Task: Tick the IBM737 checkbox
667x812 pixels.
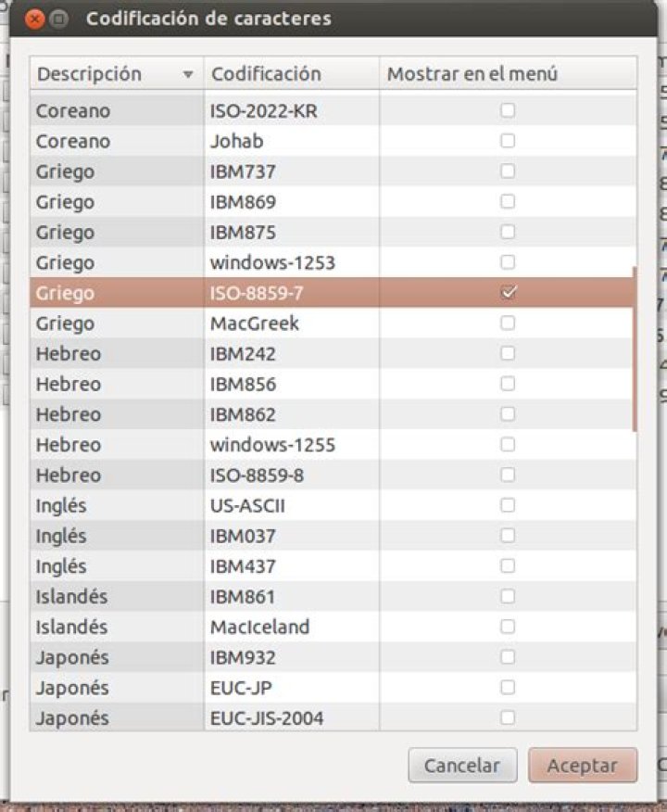Action: pos(508,171)
